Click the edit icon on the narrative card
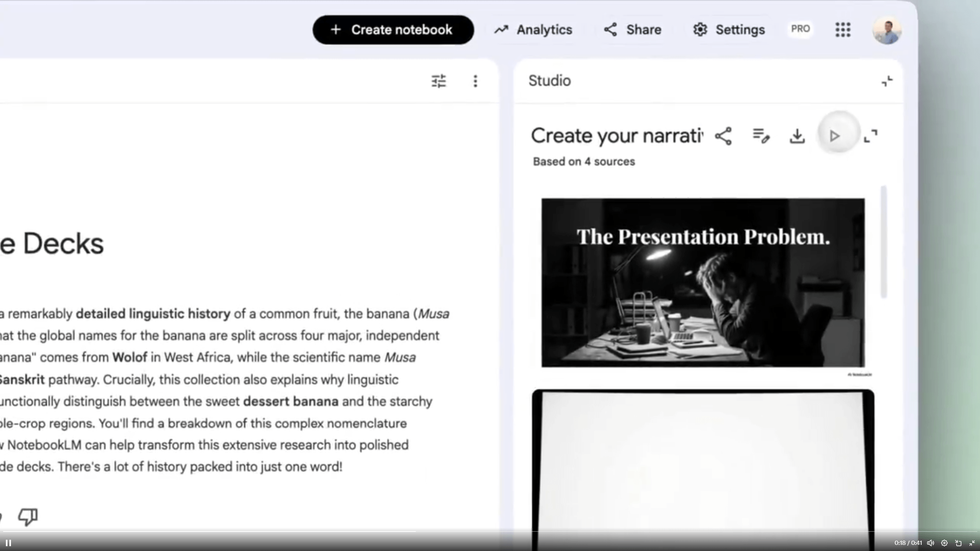 point(761,136)
